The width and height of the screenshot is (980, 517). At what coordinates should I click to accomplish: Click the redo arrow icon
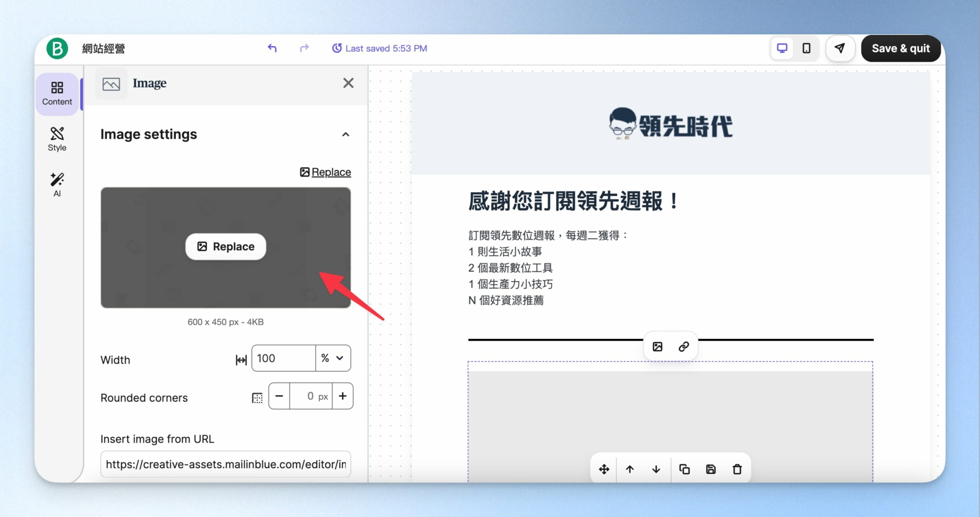coord(304,48)
